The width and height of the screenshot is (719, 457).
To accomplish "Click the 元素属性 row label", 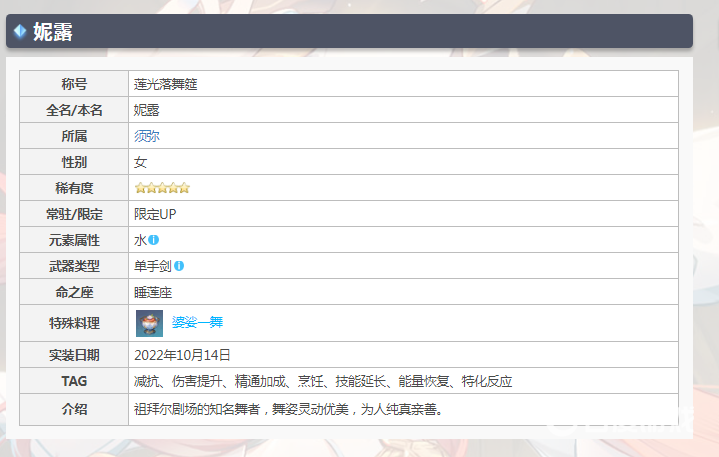I will 74,240.
